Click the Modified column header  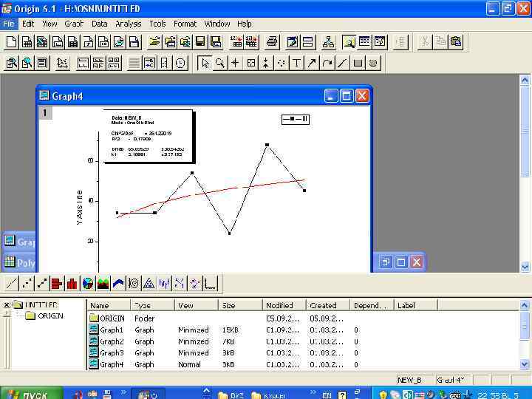pos(284,305)
